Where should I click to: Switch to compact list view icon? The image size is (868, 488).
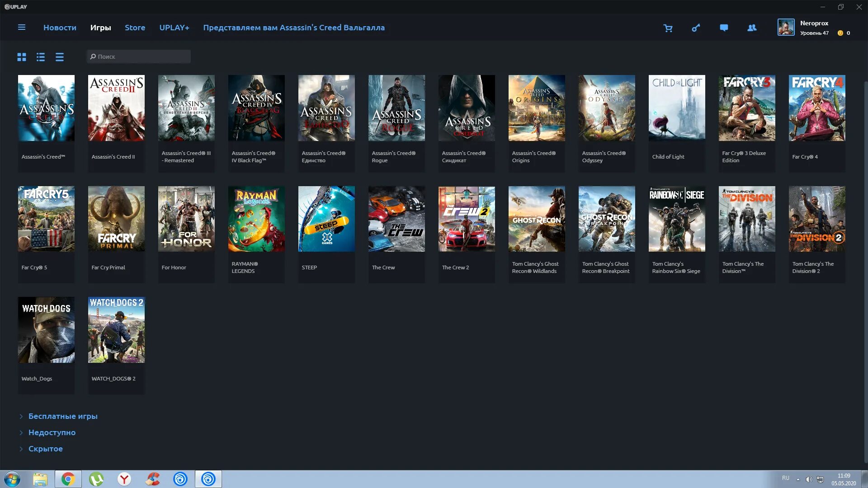[59, 56]
